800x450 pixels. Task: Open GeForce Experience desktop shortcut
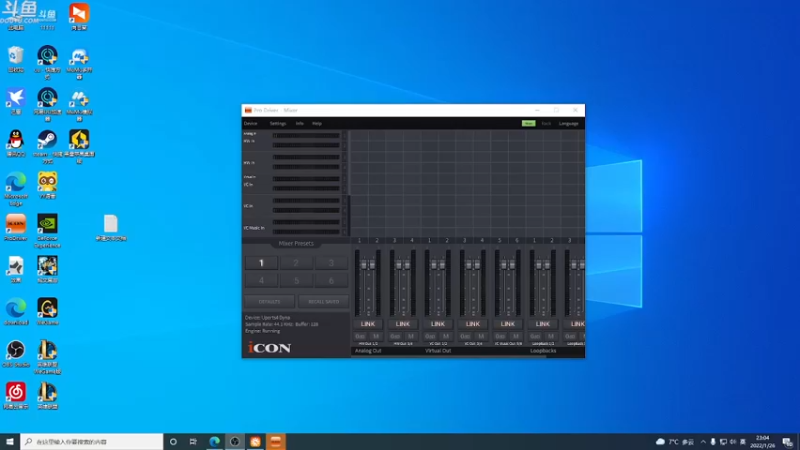[x=47, y=231]
